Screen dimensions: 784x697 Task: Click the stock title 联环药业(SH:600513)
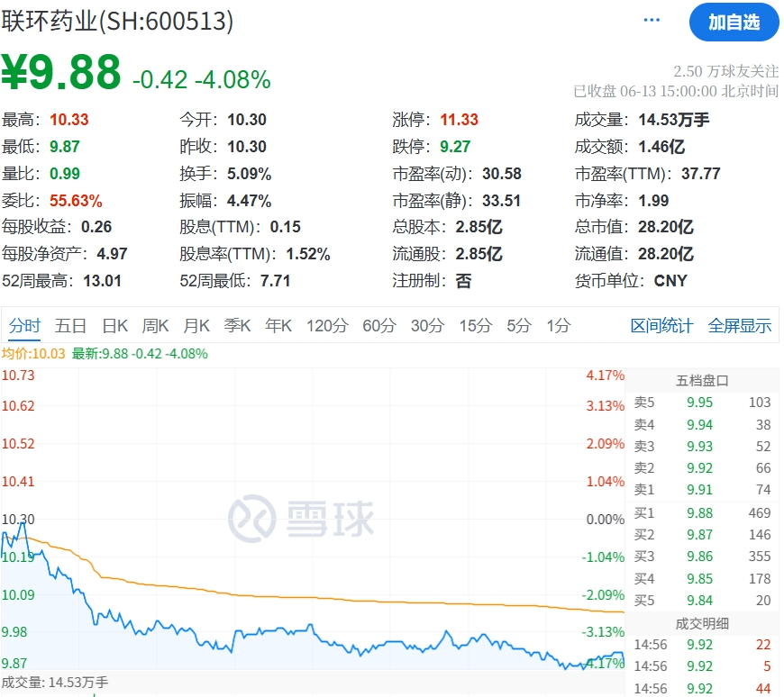[x=117, y=21]
